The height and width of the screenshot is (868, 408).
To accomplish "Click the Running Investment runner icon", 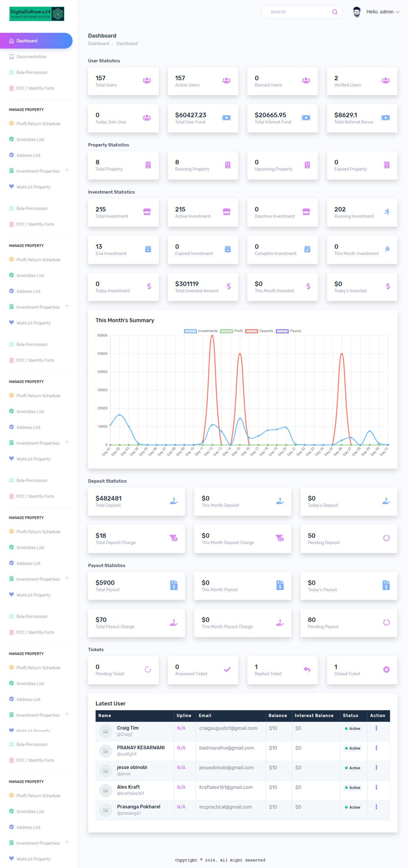I will (x=387, y=212).
